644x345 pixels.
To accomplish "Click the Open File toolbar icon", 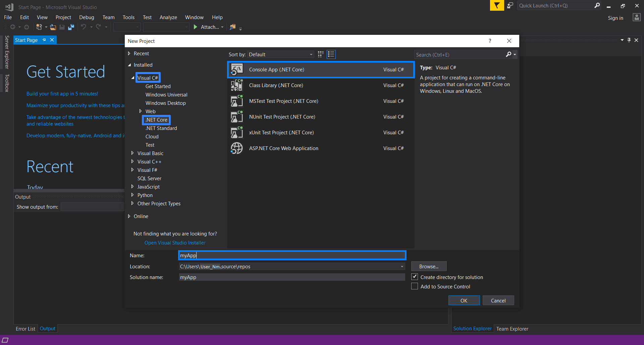I will (53, 27).
